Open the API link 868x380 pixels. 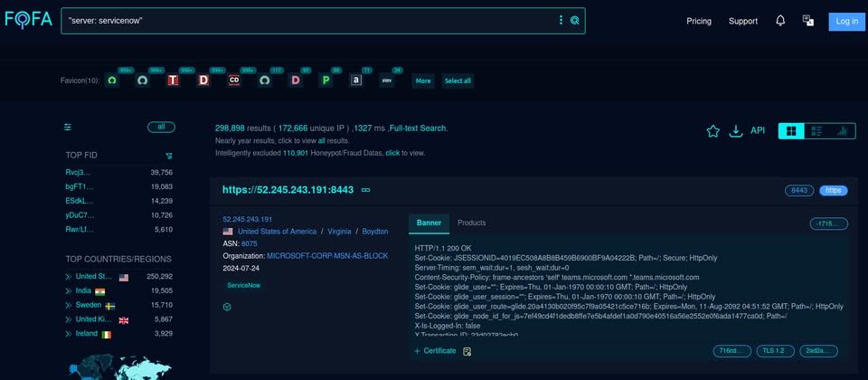point(758,131)
